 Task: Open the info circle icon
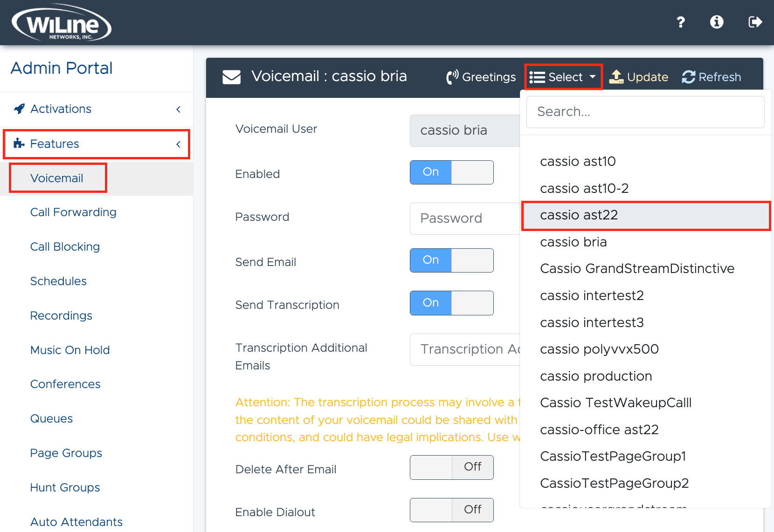click(717, 22)
